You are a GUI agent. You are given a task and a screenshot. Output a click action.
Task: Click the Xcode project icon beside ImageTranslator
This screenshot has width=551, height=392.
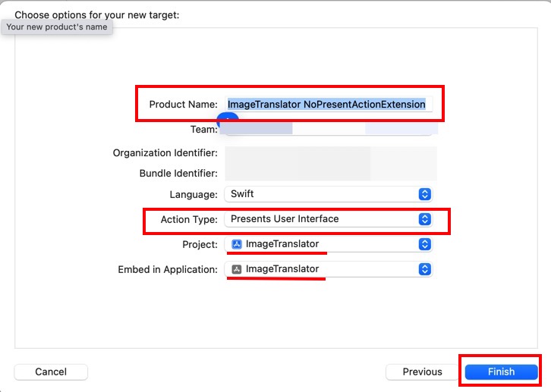click(236, 244)
